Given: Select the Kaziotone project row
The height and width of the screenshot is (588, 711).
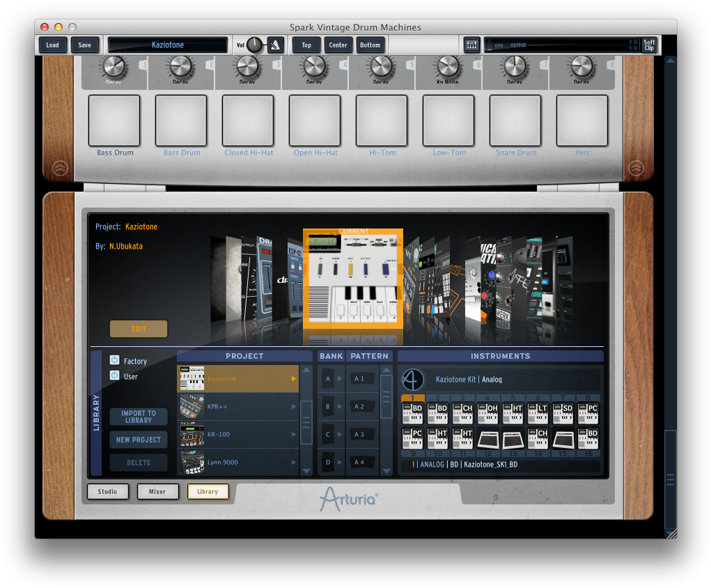Looking at the screenshot, I should click(238, 379).
